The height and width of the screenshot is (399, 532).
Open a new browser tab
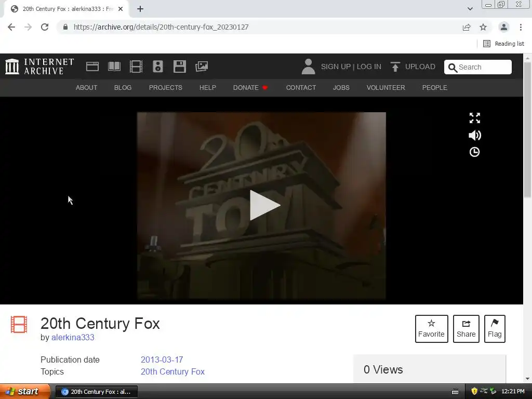point(140,9)
